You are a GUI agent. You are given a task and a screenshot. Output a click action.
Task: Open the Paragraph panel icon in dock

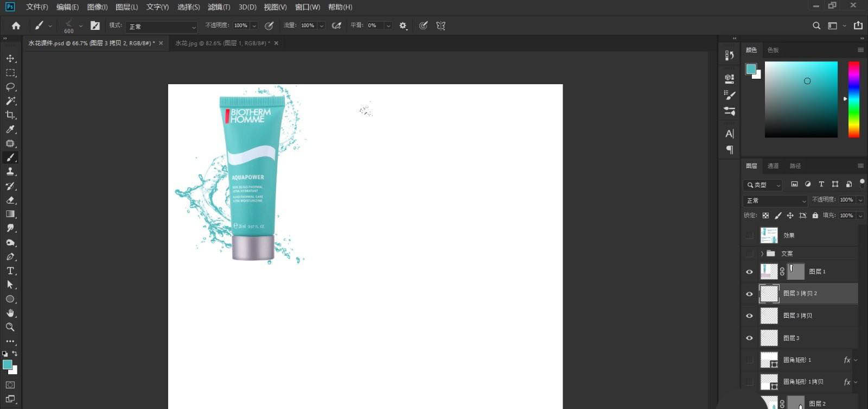coord(730,149)
